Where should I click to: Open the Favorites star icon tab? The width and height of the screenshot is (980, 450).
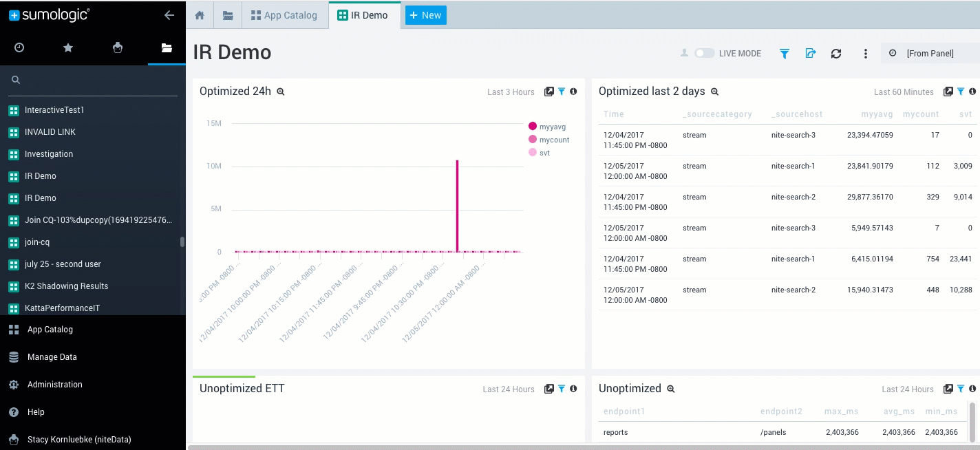coord(68,47)
